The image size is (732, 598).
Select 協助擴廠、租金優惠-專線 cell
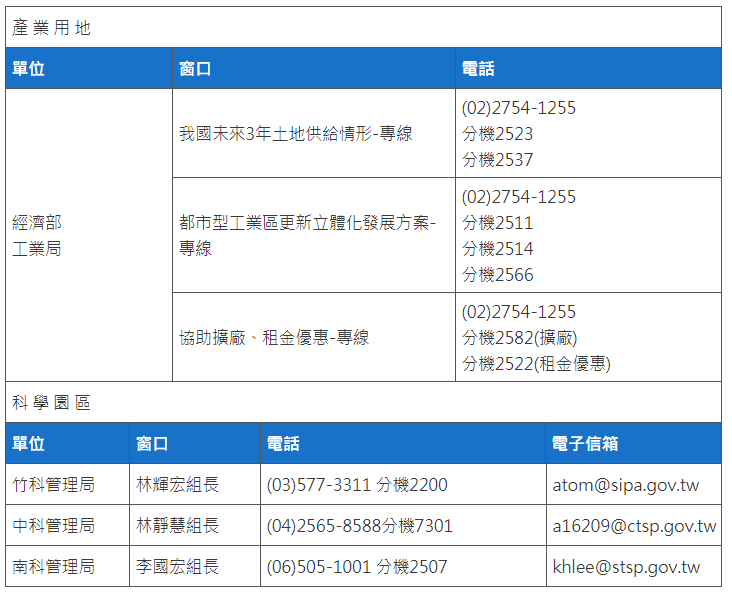point(314,338)
